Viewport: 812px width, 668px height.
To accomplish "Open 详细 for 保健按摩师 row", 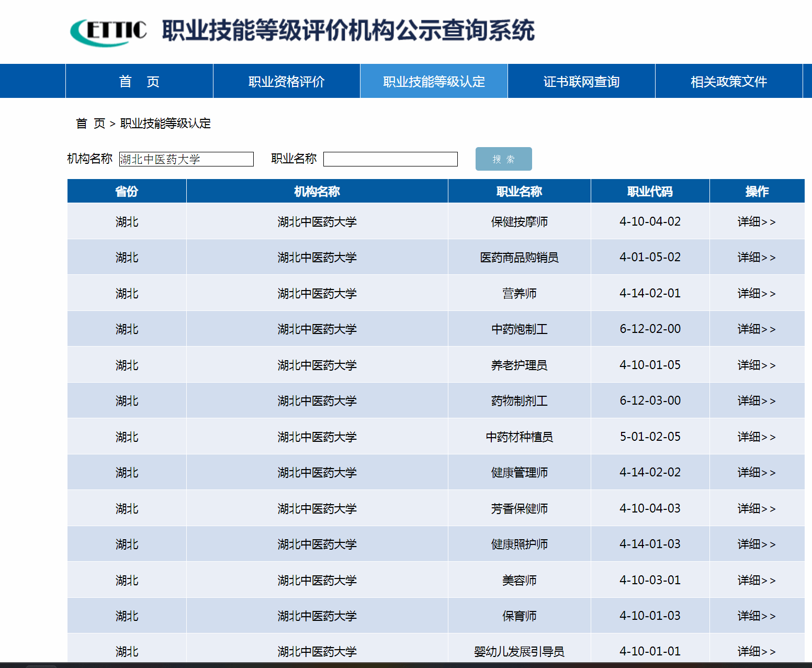I will (757, 222).
